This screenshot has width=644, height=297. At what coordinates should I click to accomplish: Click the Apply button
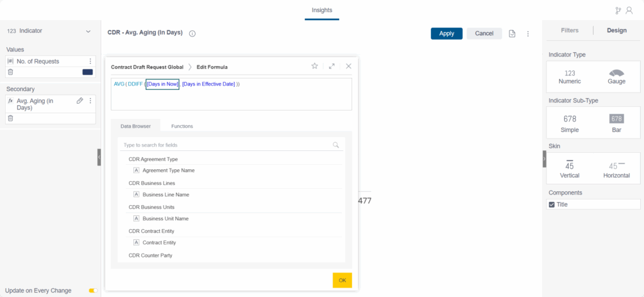point(447,34)
